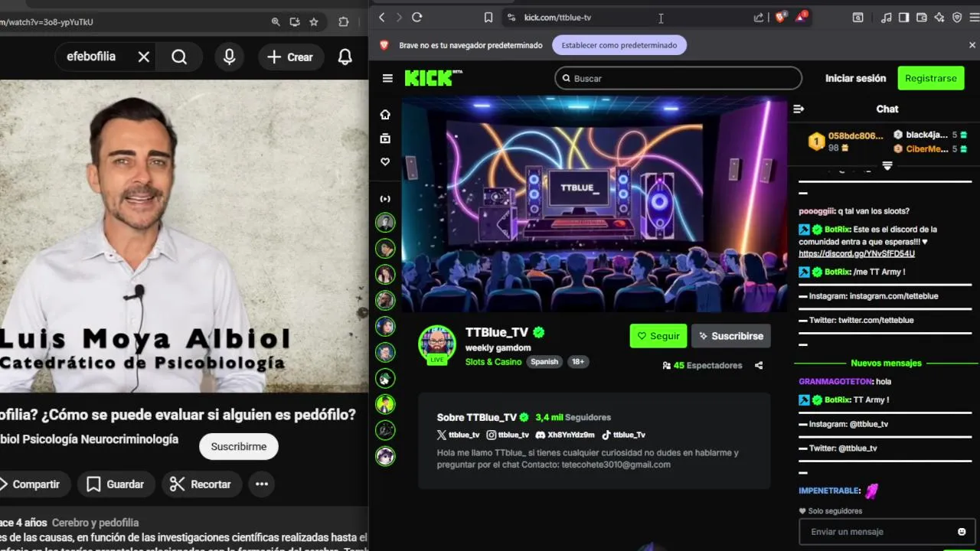This screenshot has height=551, width=980.
Task: Open the more actions ellipsis menu
Action: click(262, 484)
